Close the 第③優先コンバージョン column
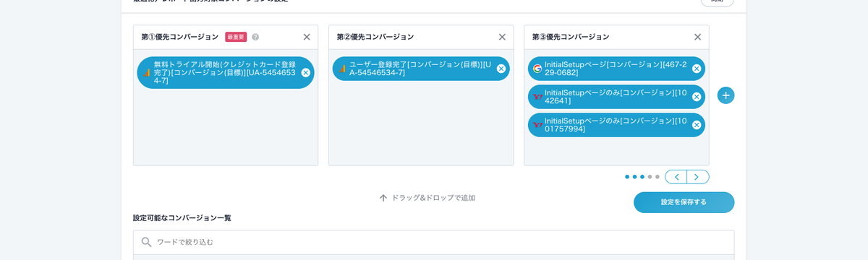868x260 pixels. [697, 37]
